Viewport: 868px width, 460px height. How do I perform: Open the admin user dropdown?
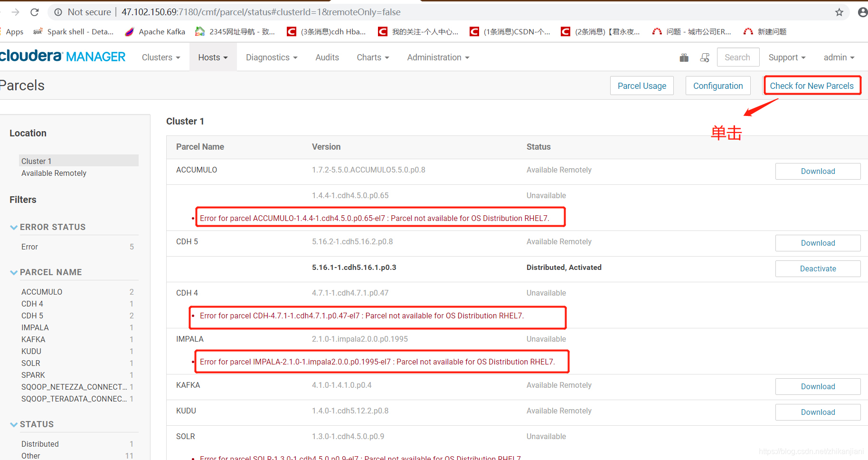pos(839,57)
